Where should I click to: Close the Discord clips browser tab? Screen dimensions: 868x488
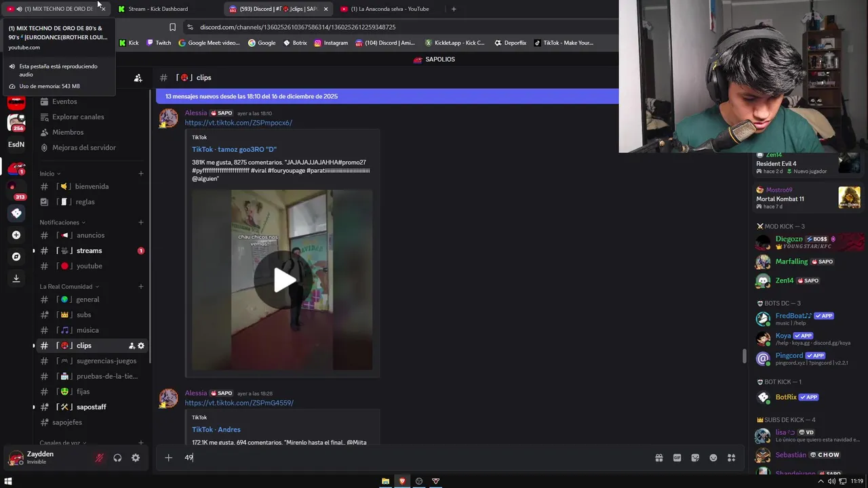click(325, 9)
